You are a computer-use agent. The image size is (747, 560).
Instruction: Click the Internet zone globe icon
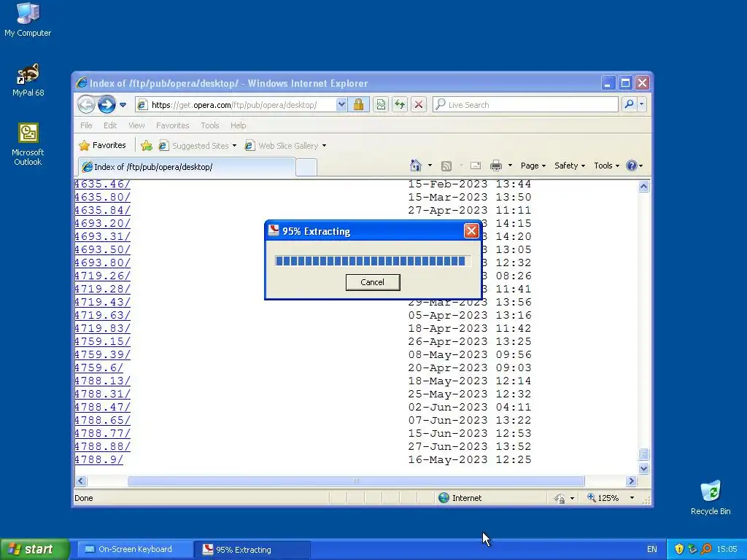coord(444,497)
